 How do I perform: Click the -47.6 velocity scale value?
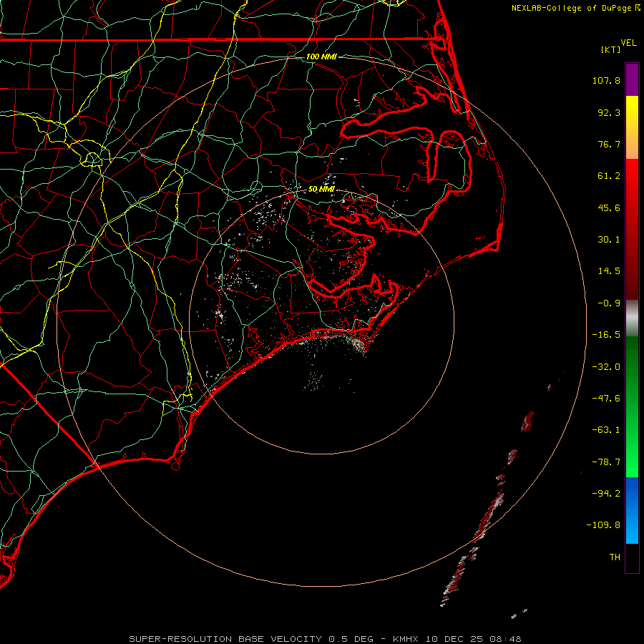606,399
